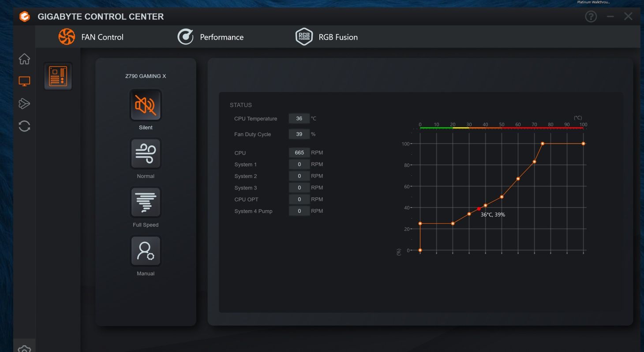
Task: Switch to the Performance tab
Action: (210, 37)
